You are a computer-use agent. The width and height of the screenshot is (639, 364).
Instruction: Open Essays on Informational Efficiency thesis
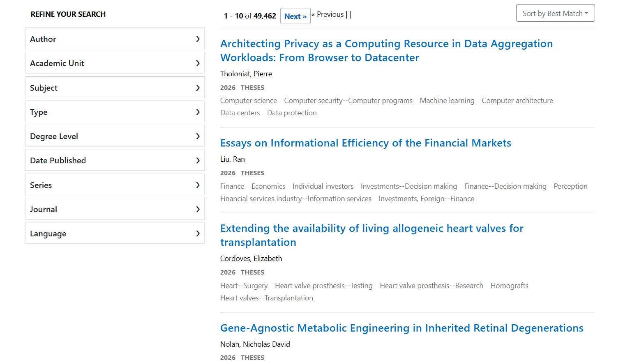(x=365, y=143)
